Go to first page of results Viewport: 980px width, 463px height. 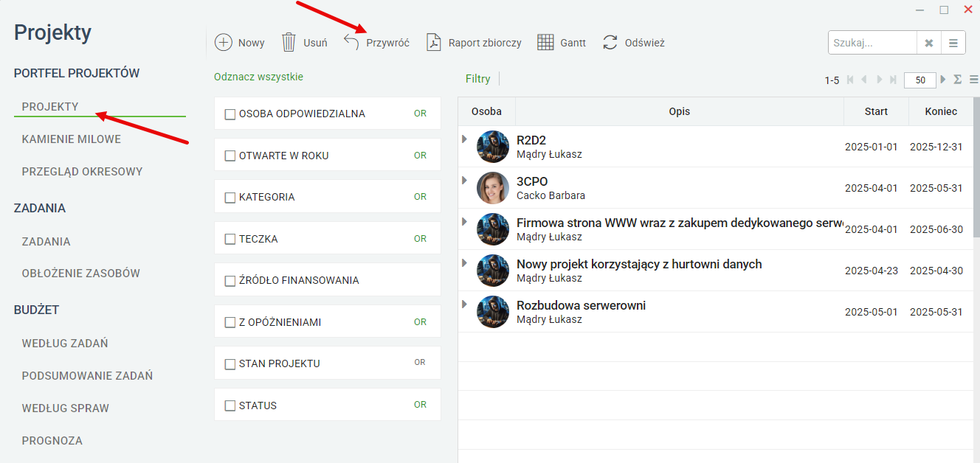coord(850,80)
